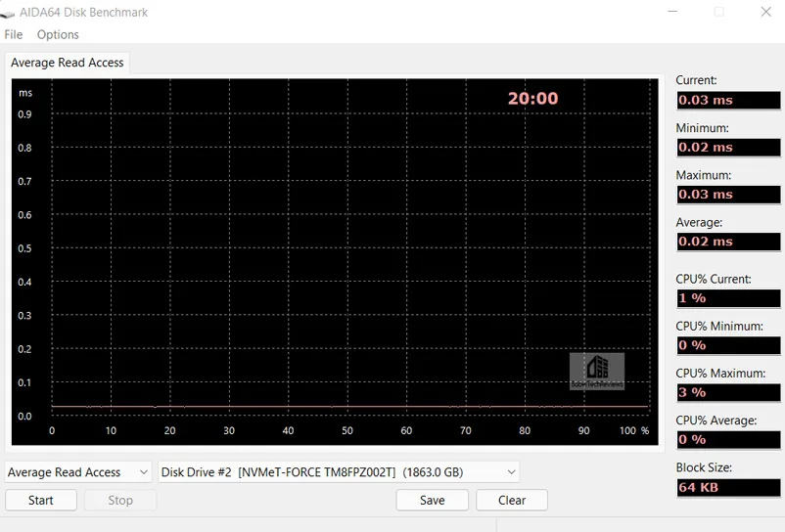Click the 20:00 timer in the graph
This screenshot has width=785, height=532.
[533, 99]
